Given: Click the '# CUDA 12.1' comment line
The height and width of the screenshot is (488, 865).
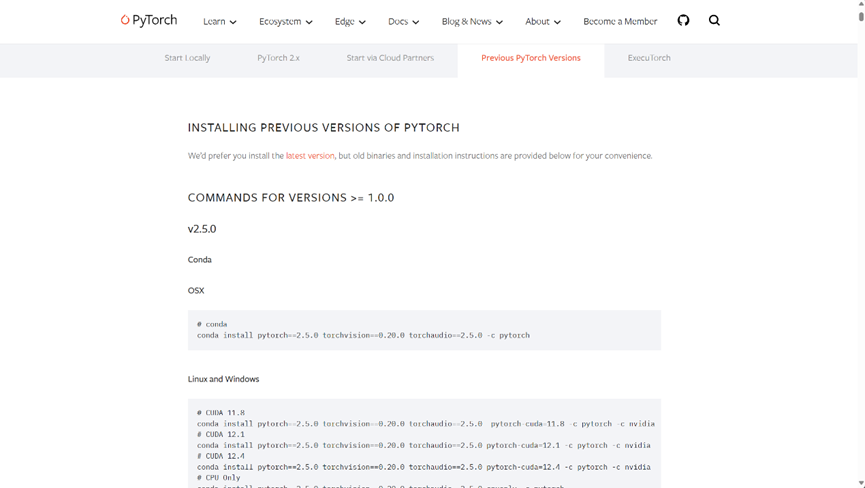Looking at the screenshot, I should 221,434.
